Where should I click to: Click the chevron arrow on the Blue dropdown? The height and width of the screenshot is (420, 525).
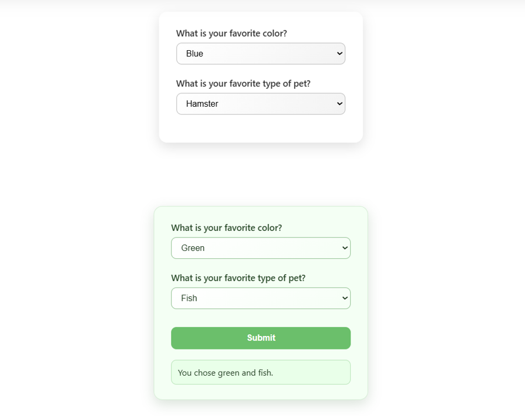pyautogui.click(x=339, y=54)
